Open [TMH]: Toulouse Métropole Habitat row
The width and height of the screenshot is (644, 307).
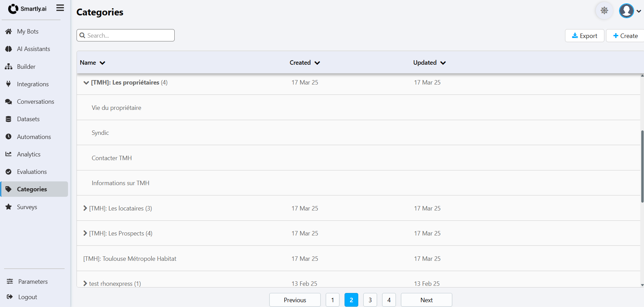[358, 258]
